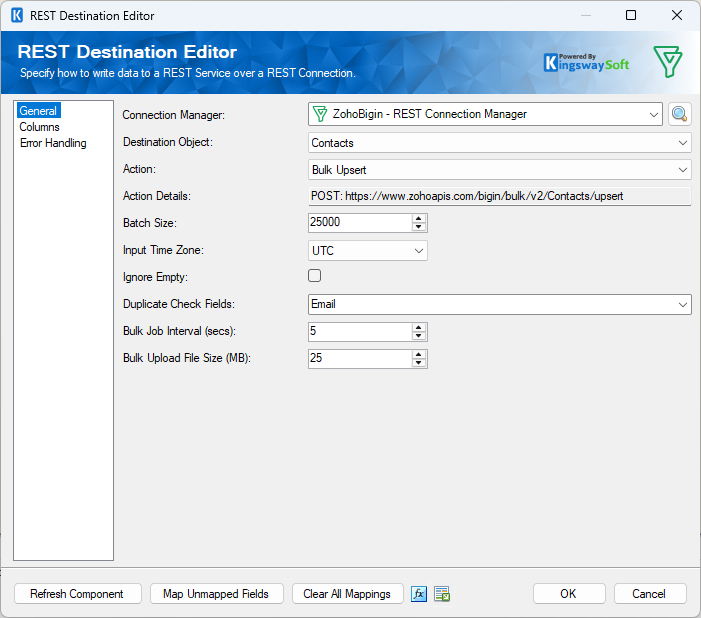Click the K app icon in the title bar
Image resolution: width=701 pixels, height=618 pixels.
click(x=17, y=16)
